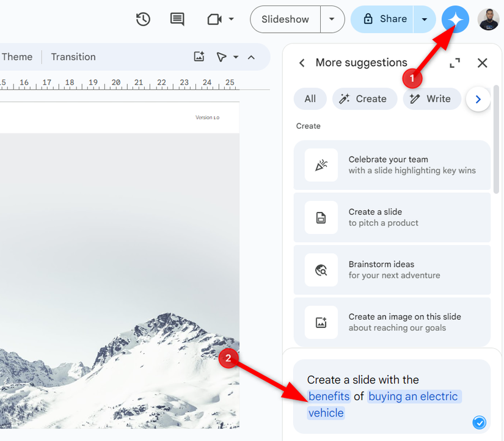Select the Write filter chip
The image size is (504, 441).
pyautogui.click(x=432, y=99)
